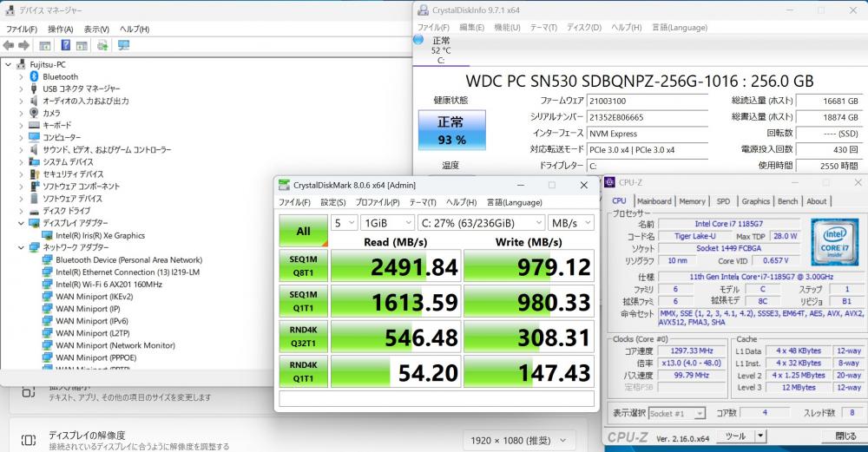Click the Bluetooth icon in device tree
Screen dimensions: 868x452
[35, 76]
